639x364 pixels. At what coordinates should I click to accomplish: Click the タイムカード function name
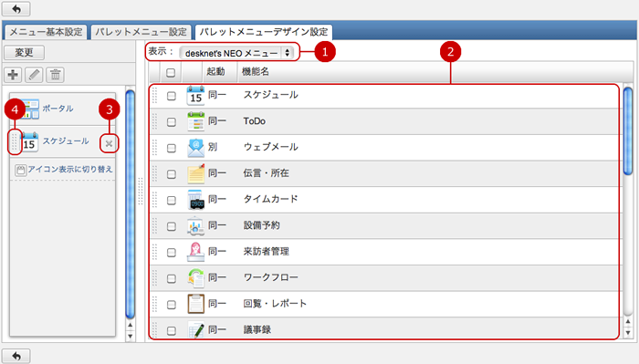(270, 199)
